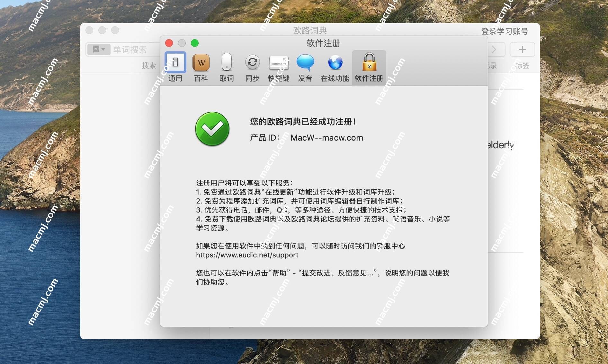Open the 百科 wiki preferences tab
The image size is (608, 364).
pos(201,67)
